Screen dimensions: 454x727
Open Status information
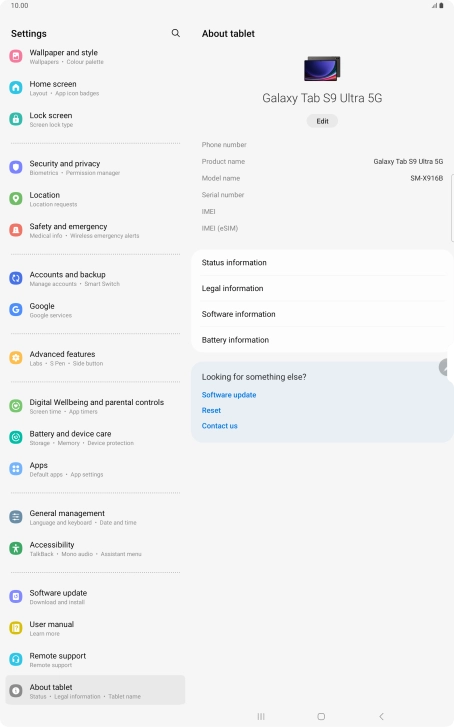[x=322, y=262]
